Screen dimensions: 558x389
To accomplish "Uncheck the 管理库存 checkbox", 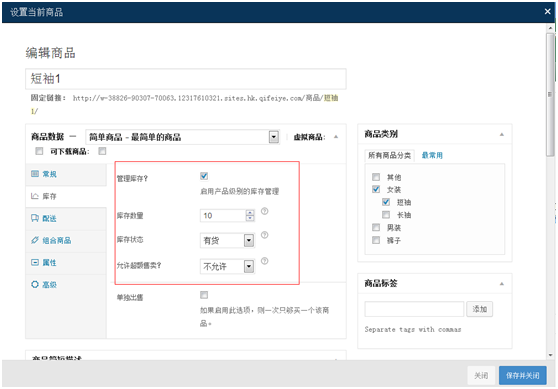I will 204,176.
